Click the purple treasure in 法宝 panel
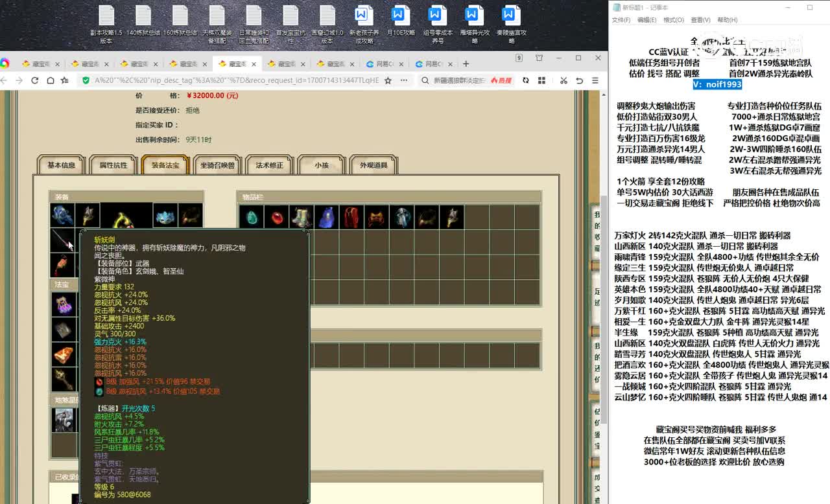The image size is (830, 504). pyautogui.click(x=63, y=304)
